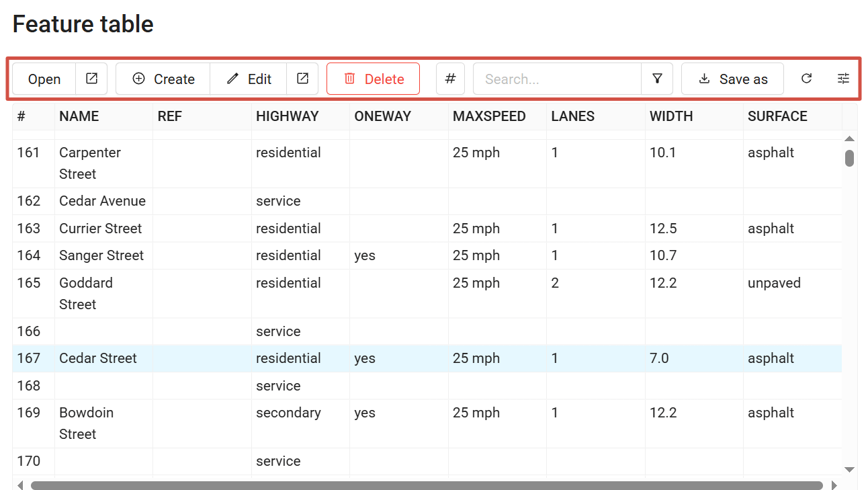Refresh the feature table
Screen dimensions: 868x490
coord(806,79)
